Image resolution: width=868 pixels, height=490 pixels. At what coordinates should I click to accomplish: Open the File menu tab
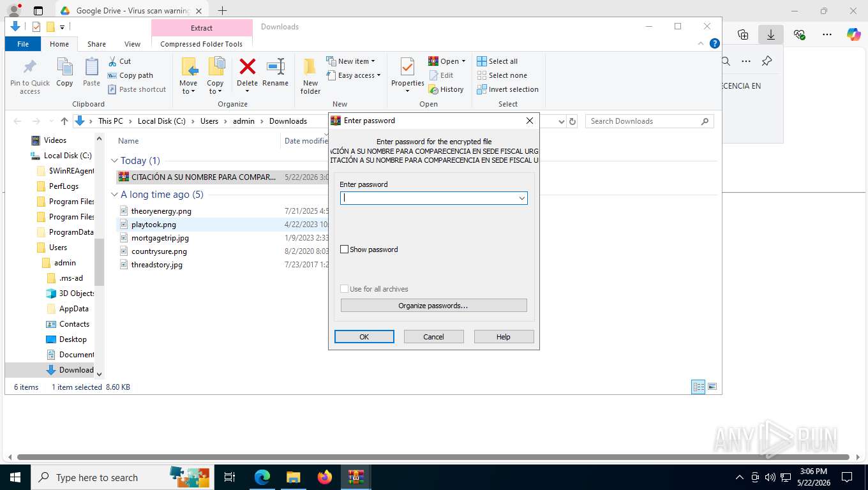23,44
